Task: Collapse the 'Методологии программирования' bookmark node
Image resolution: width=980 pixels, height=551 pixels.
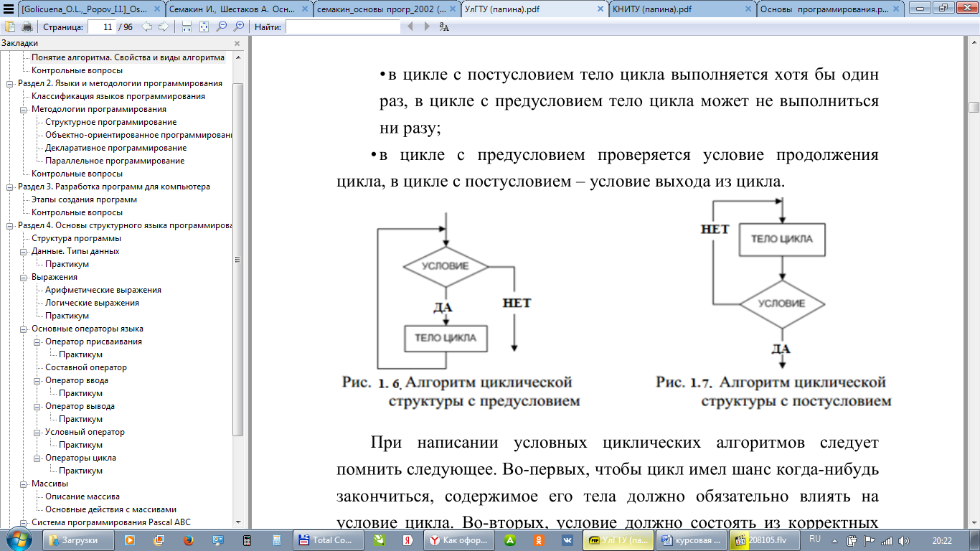Action: tap(22, 109)
